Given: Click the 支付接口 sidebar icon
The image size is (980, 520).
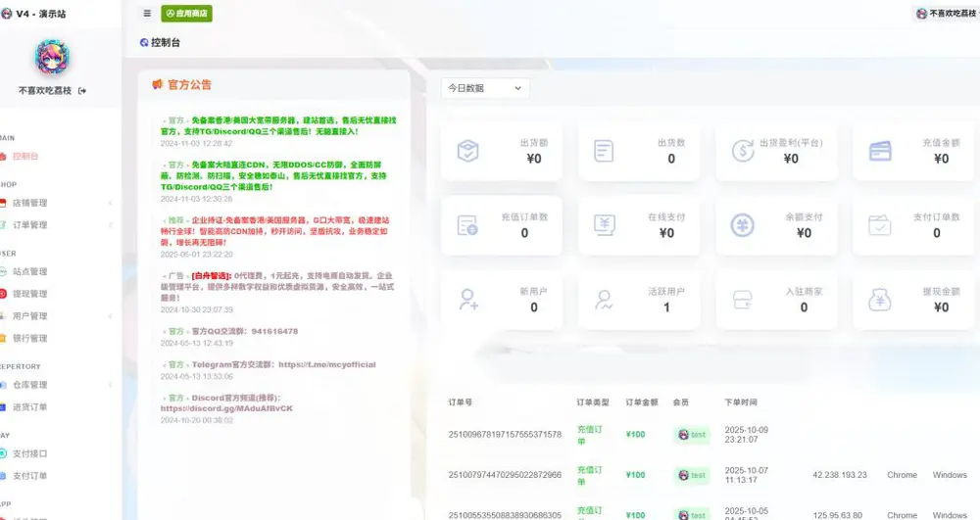Looking at the screenshot, I should click(3, 453).
